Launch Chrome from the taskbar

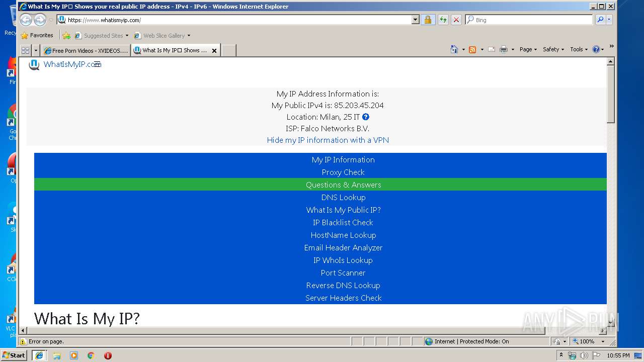(91, 355)
